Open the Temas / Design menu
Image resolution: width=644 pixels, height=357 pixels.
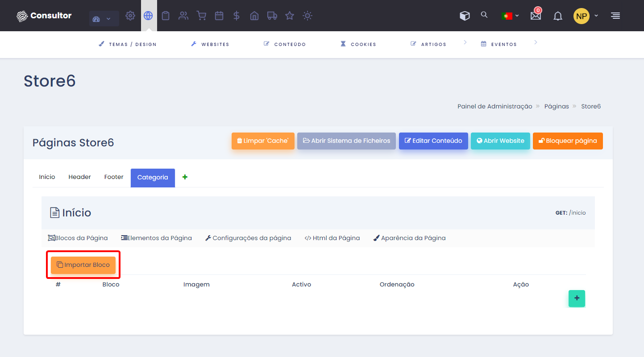(128, 44)
